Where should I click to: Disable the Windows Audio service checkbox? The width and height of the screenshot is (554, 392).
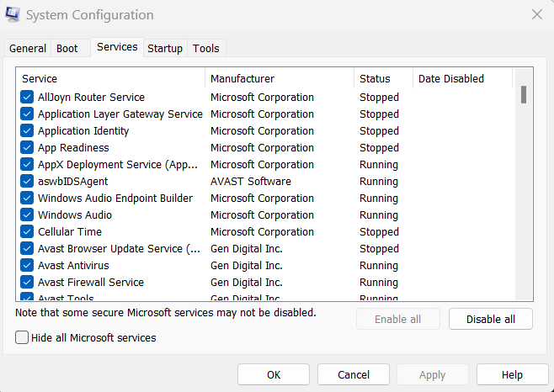(27, 215)
